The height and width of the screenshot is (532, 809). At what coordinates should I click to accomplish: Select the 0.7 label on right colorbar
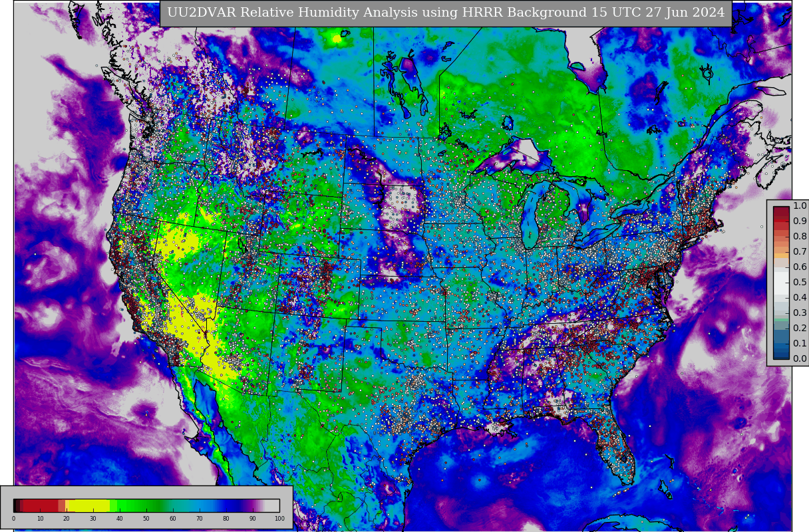(800, 252)
